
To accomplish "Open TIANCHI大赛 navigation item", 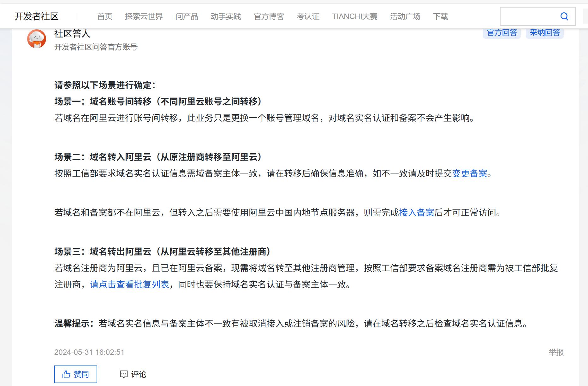I will pyautogui.click(x=355, y=16).
